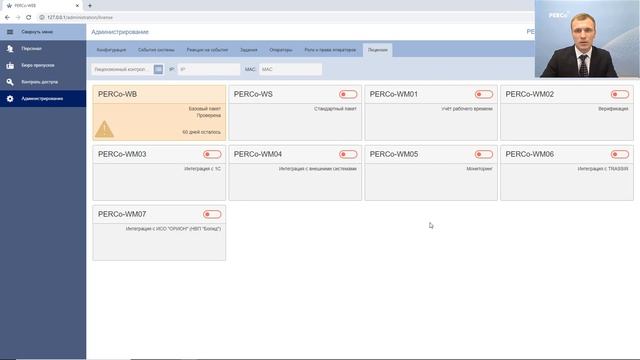Click "Верификация" description on PERCo-WM02

point(613,109)
